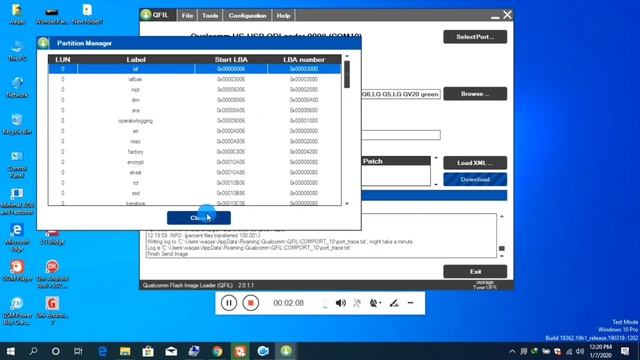Image resolution: width=640 pixels, height=360 pixels.
Task: Open the QFIL Help menu
Action: [x=283, y=16]
